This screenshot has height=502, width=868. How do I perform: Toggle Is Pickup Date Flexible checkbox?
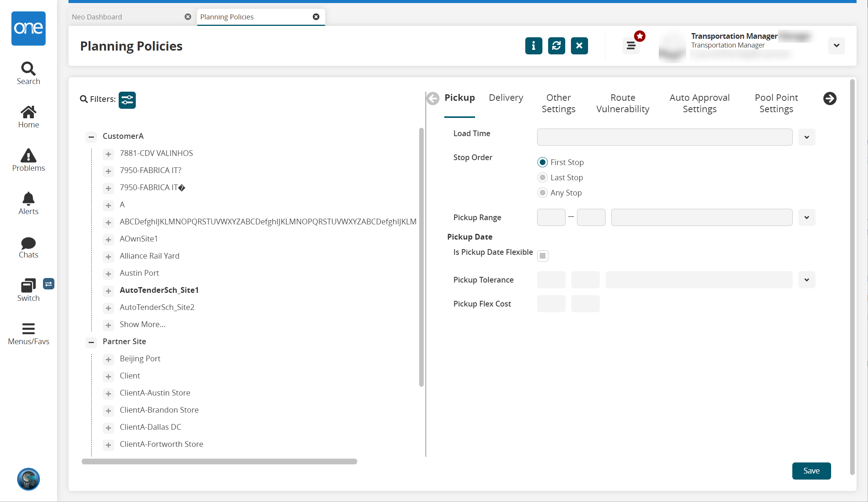click(543, 256)
